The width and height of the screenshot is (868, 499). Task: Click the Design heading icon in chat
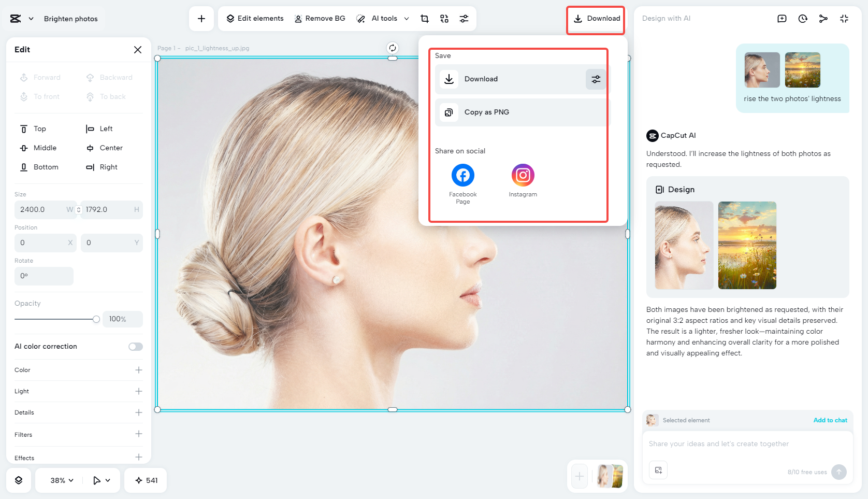(x=660, y=190)
